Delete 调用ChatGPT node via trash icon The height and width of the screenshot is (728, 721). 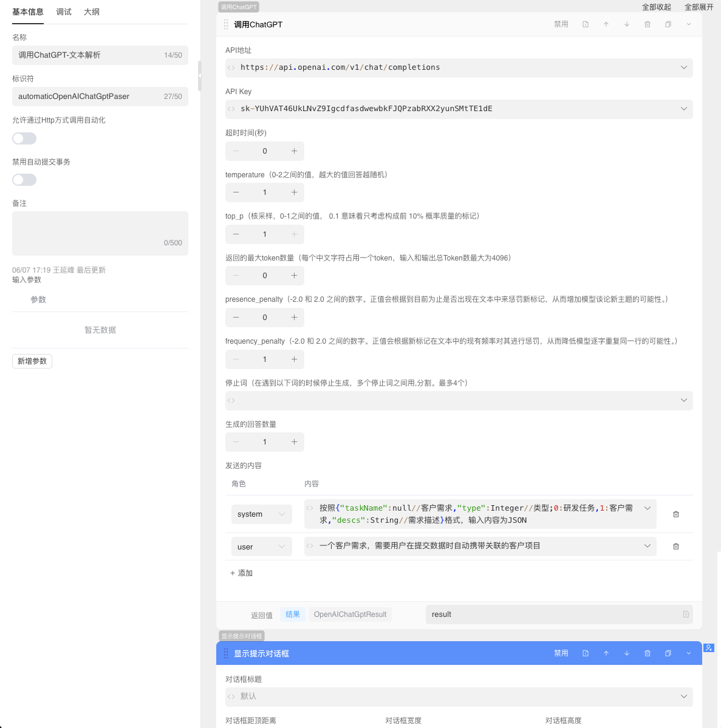647,24
